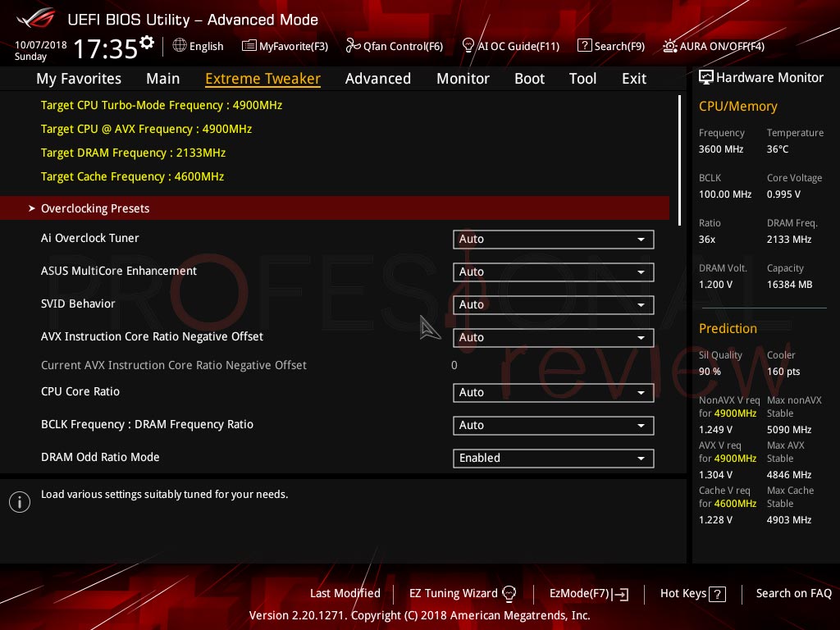Click the ASUS MultiCore Enhancement label
This screenshot has height=630, width=840.
[x=119, y=271]
